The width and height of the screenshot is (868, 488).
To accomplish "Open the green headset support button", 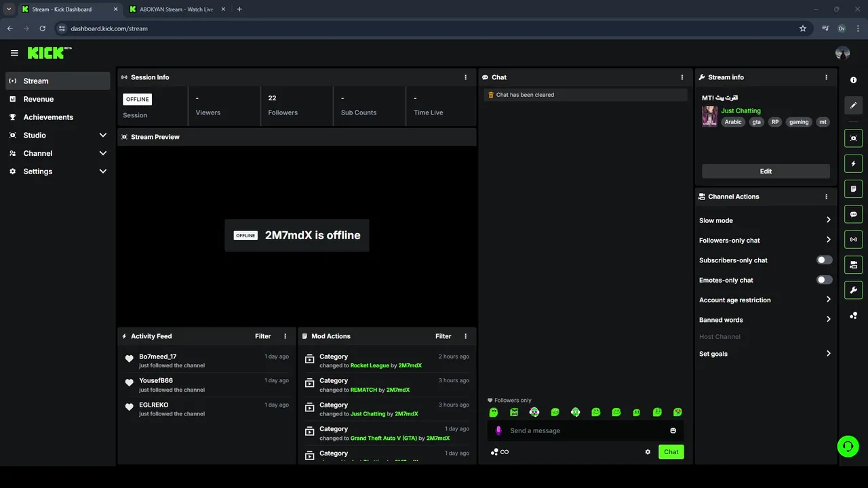I will 848,446.
